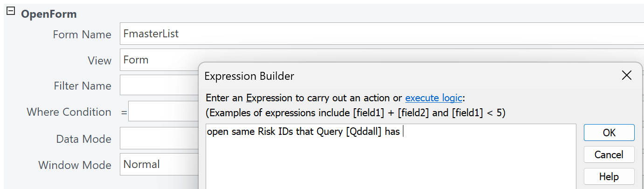Open the Data Mode field
The height and width of the screenshot is (189, 644).
(159, 139)
